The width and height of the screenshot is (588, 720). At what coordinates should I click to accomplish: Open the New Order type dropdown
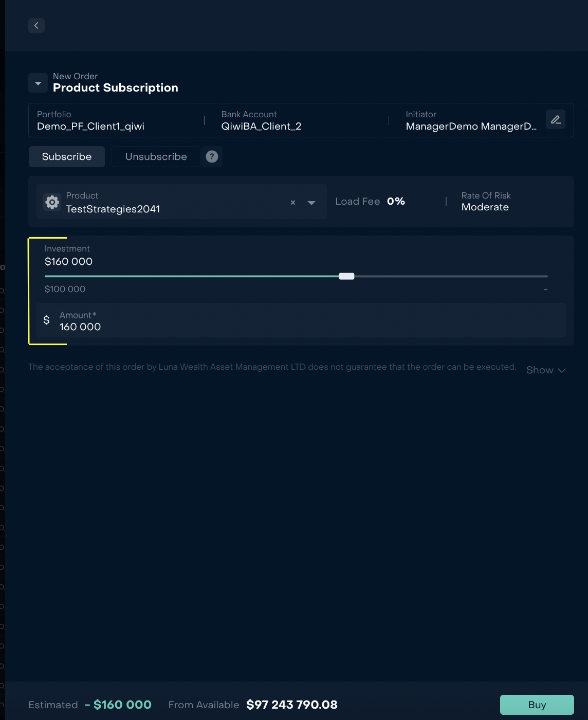tap(38, 83)
